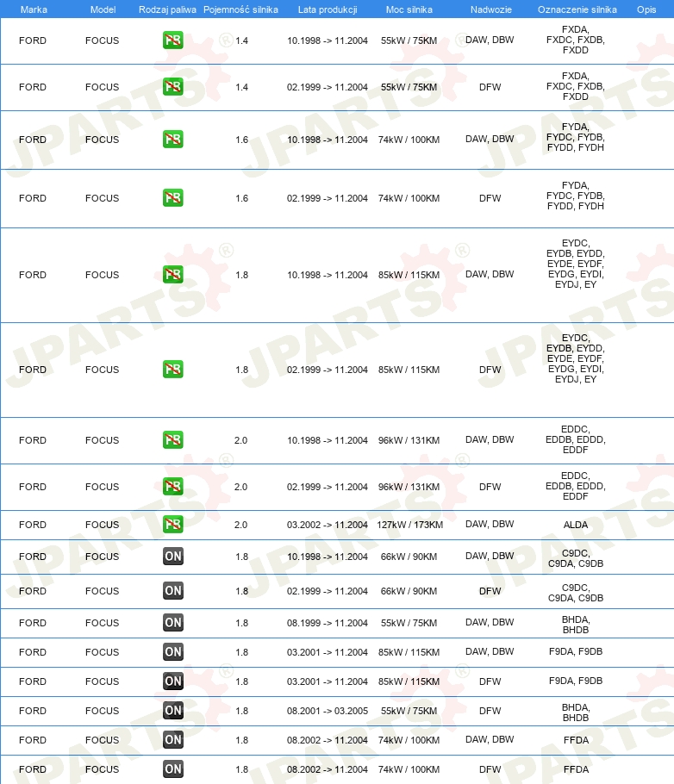Click the Oznaczenie silnika column header

[x=577, y=9]
